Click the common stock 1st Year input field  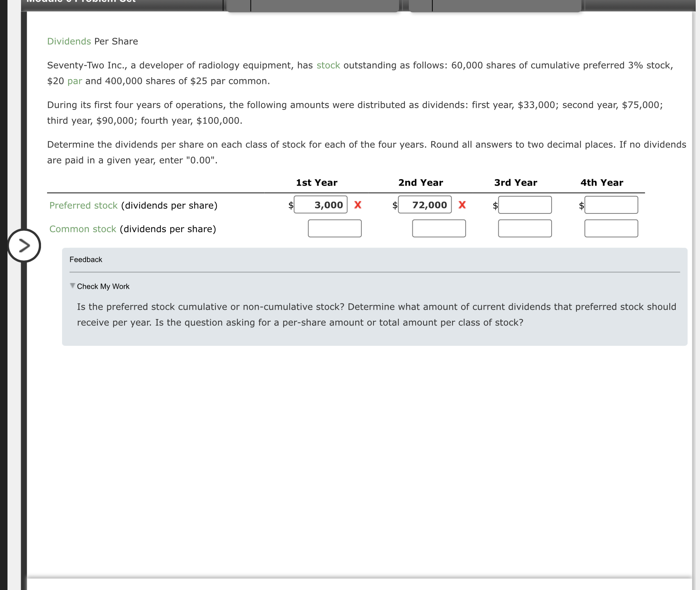(x=334, y=228)
